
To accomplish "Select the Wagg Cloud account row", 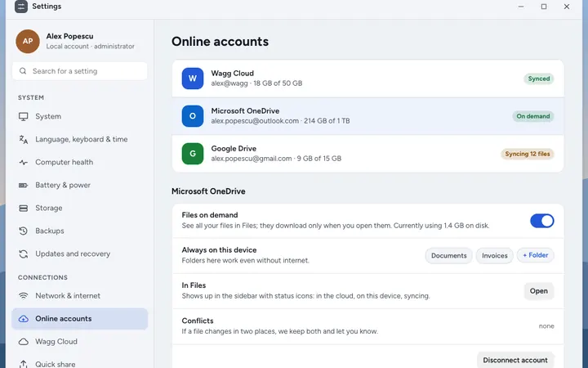I will coord(367,79).
